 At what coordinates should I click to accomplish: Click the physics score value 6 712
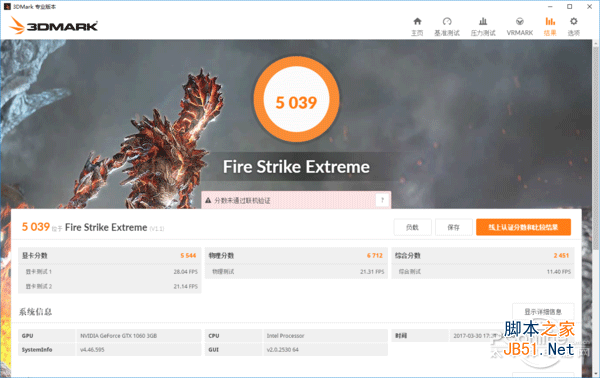pyautogui.click(x=375, y=256)
